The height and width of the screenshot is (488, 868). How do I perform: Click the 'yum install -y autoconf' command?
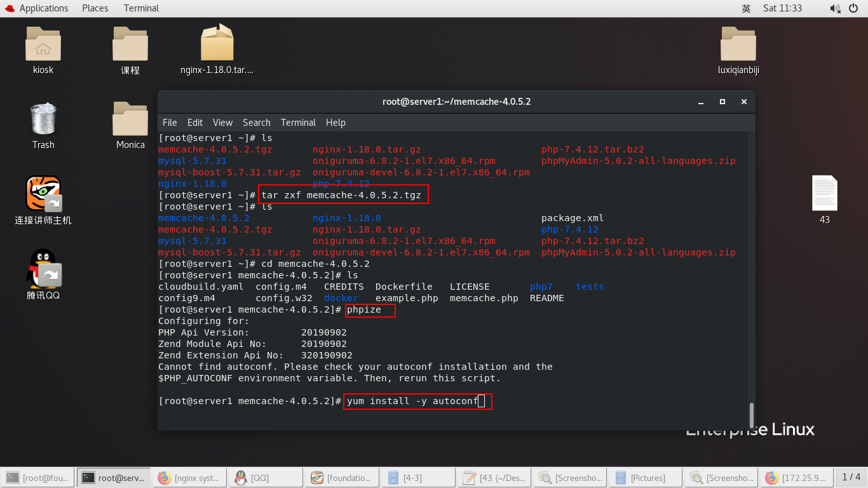pyautogui.click(x=412, y=401)
